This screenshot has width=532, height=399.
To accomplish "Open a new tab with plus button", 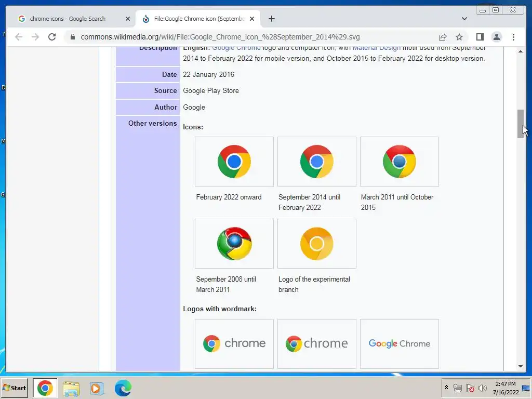I will click(271, 19).
